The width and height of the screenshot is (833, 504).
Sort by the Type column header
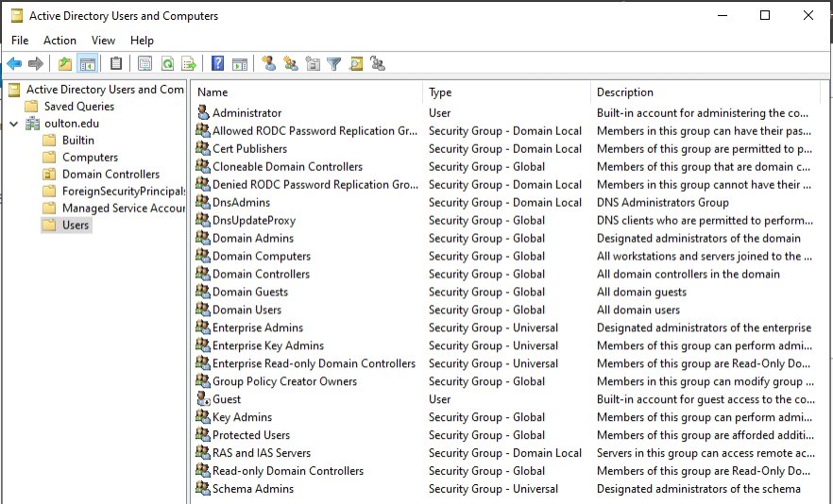(440, 92)
